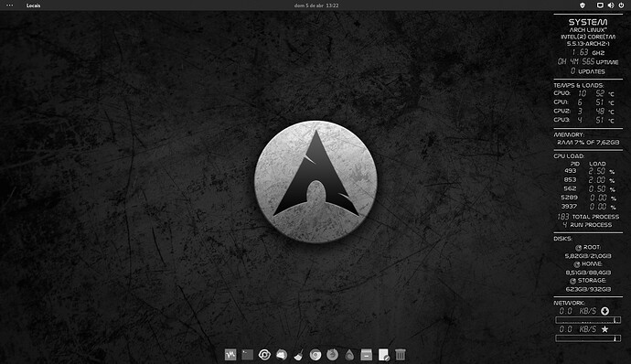Click the display icon in the top bar
Viewport: 631px width, 364px height.
(600, 5)
